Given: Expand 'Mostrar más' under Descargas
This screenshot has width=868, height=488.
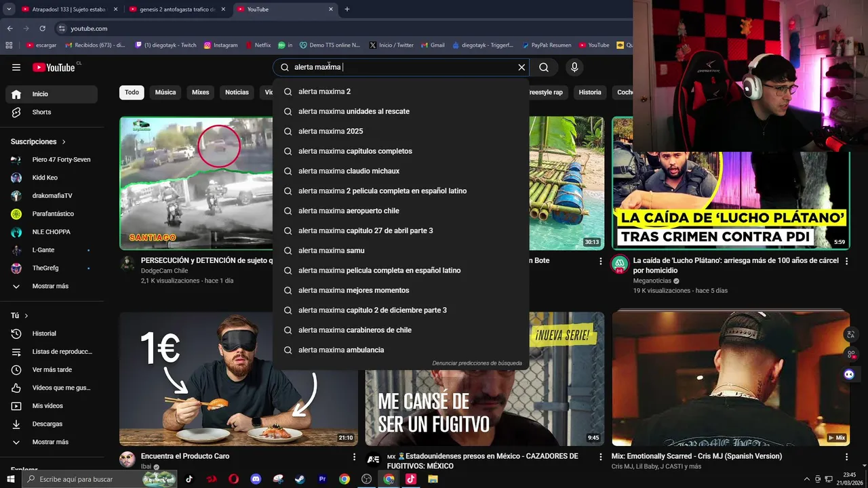Looking at the screenshot, I should [52, 442].
